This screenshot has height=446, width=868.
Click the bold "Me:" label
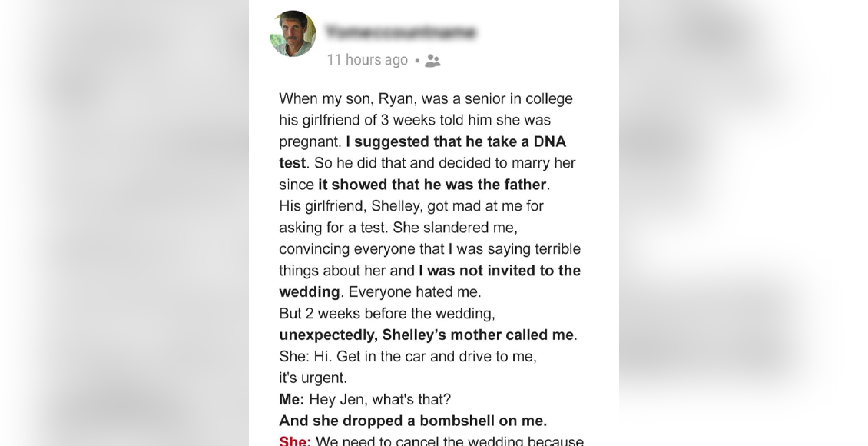pos(292,399)
